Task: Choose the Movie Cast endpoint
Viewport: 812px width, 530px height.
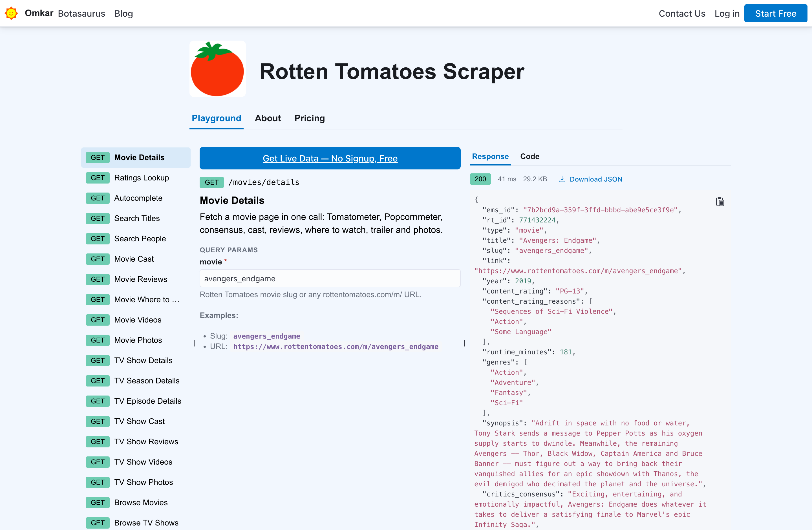Action: tap(136, 259)
